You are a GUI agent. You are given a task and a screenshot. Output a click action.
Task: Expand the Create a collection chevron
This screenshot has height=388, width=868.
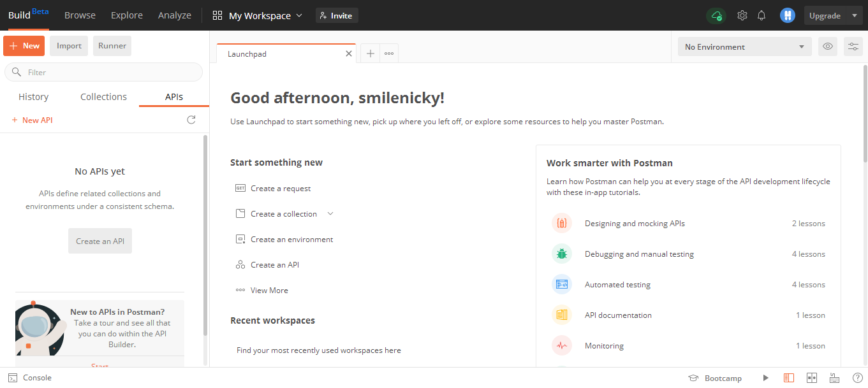pos(330,213)
